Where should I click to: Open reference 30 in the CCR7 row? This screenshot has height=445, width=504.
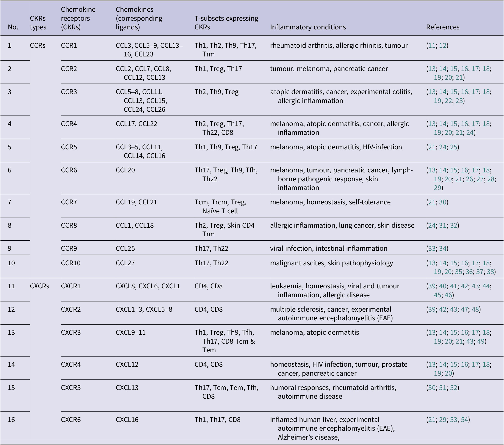(443, 202)
